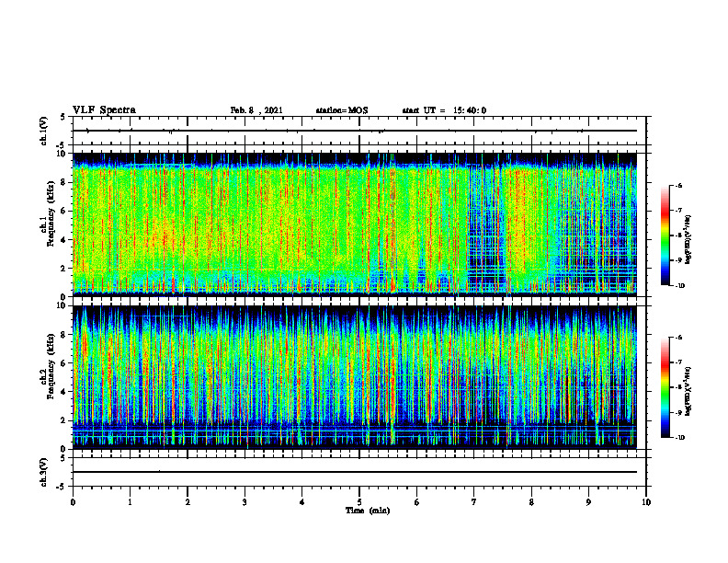728x563 pixels.
Task: Click the time axis tick label "4"
Action: pyautogui.click(x=302, y=502)
